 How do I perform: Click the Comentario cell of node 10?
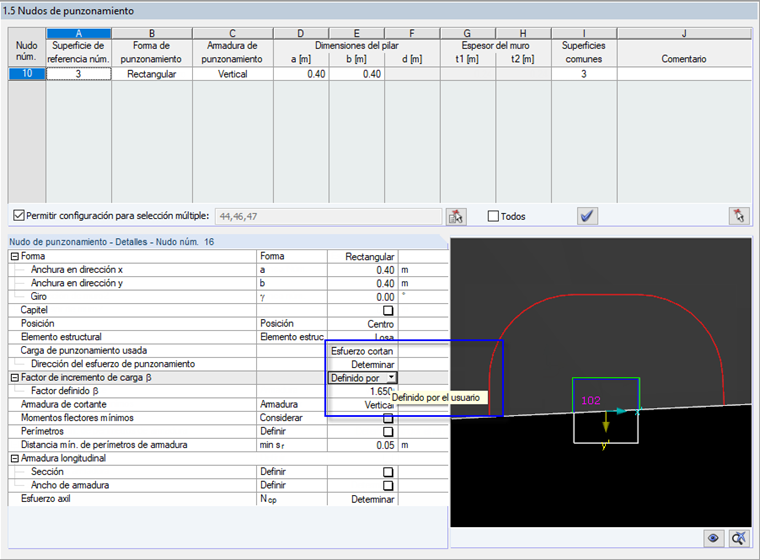click(x=684, y=74)
